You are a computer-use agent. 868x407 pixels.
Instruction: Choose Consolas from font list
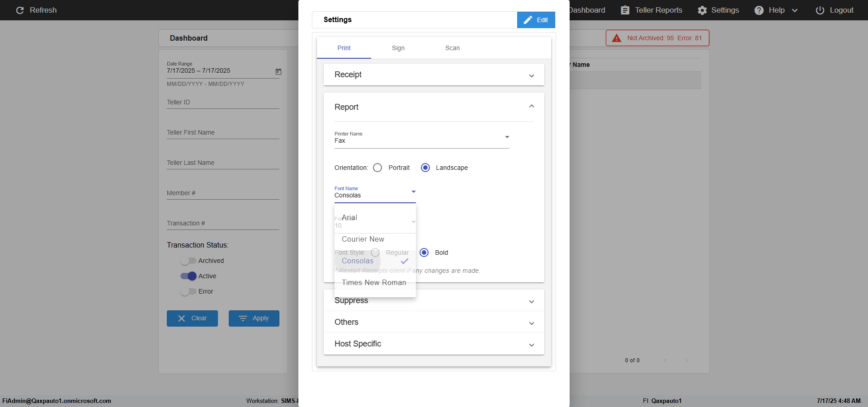tap(375, 261)
